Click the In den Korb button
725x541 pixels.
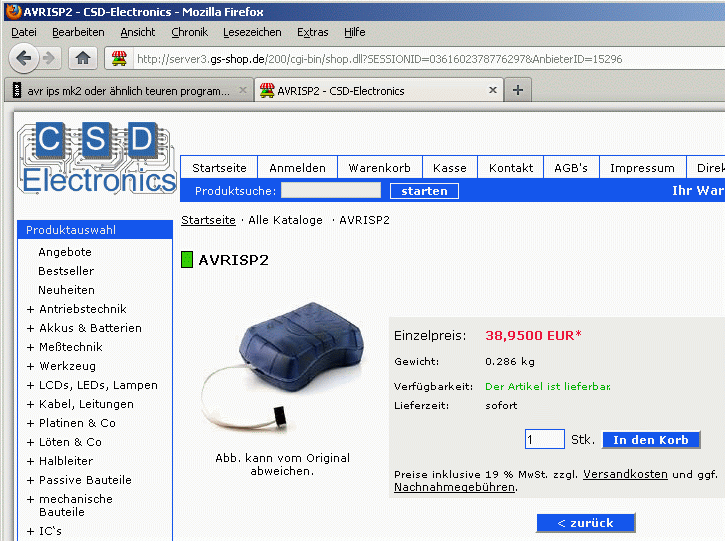pyautogui.click(x=651, y=440)
